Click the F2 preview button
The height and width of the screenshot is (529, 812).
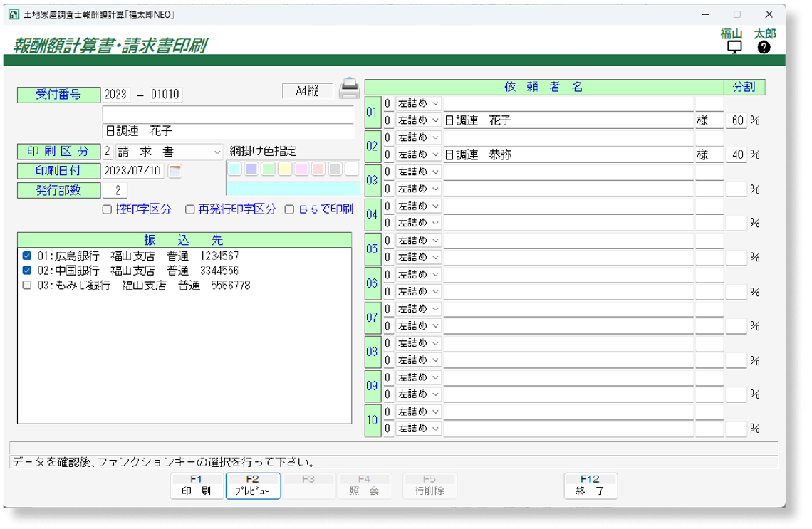253,486
